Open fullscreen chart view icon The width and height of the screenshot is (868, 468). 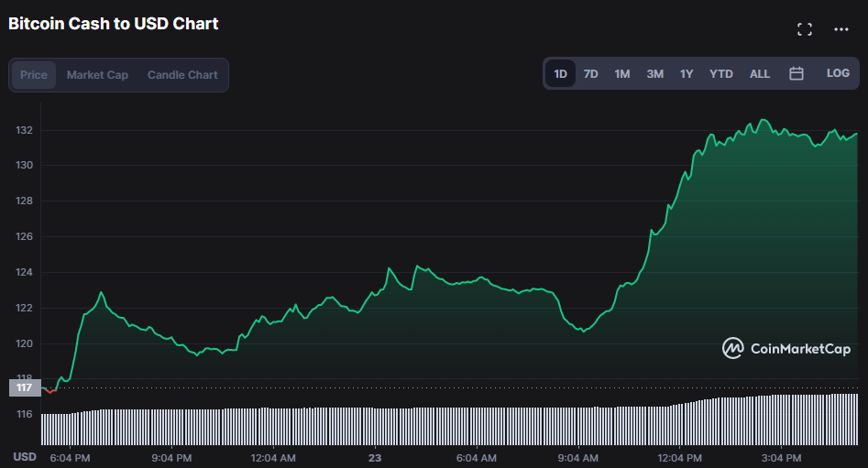805,29
